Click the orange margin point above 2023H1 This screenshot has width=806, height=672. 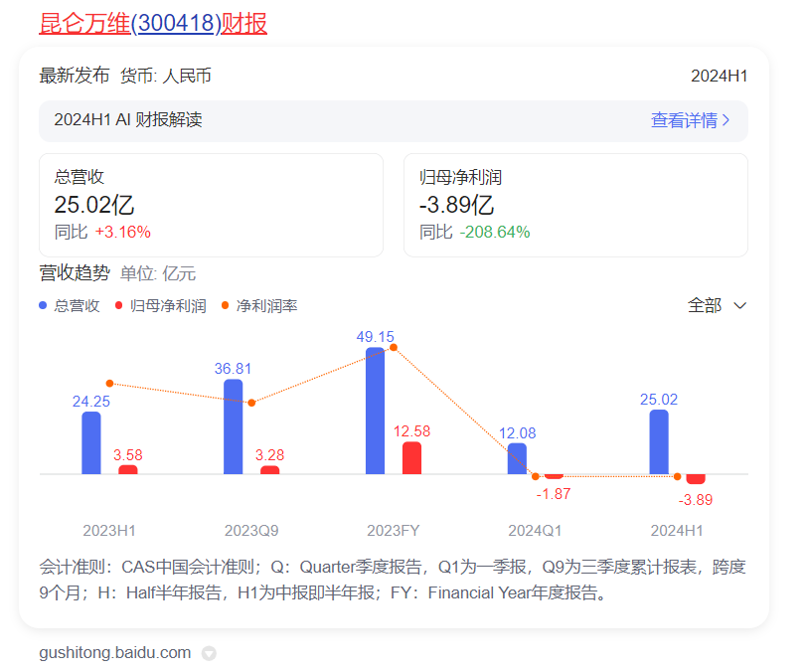pos(109,384)
